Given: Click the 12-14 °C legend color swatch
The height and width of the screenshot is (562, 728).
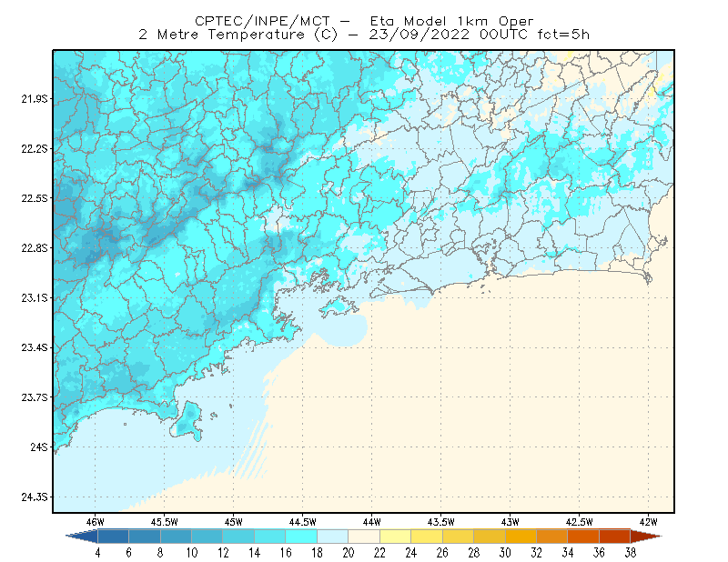Looking at the screenshot, I should tap(238, 537).
